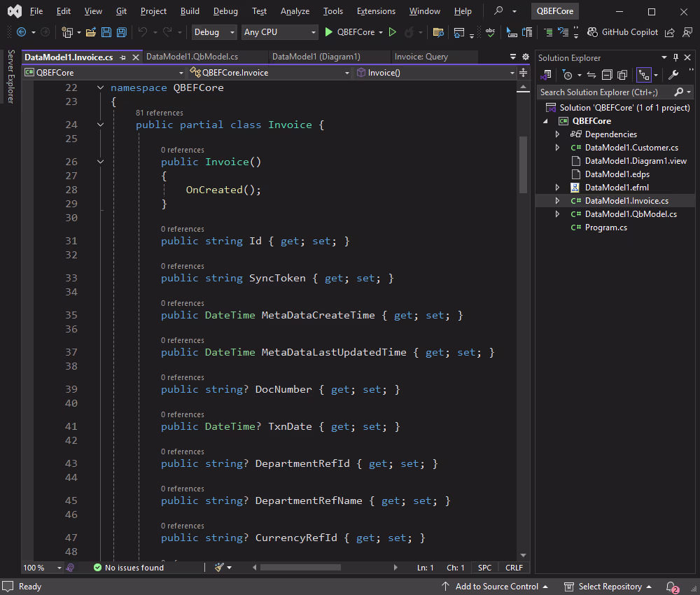The image size is (700, 595).
Task: Click No issues found indicator
Action: coord(129,567)
